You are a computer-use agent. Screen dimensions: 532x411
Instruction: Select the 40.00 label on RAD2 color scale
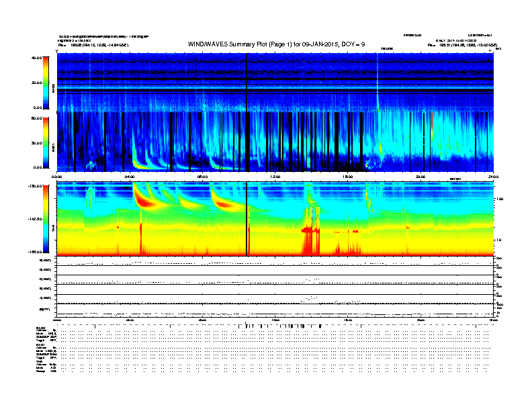pyautogui.click(x=37, y=58)
